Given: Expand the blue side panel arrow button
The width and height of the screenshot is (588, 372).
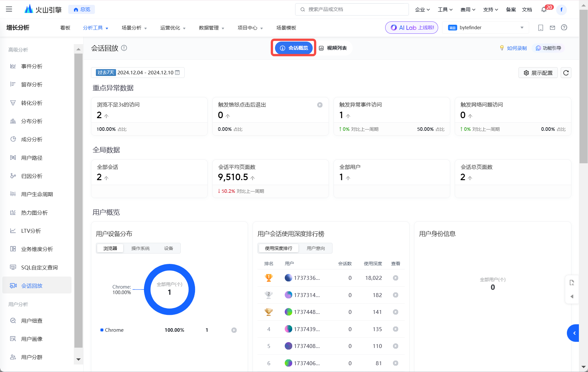Looking at the screenshot, I should click(574, 333).
